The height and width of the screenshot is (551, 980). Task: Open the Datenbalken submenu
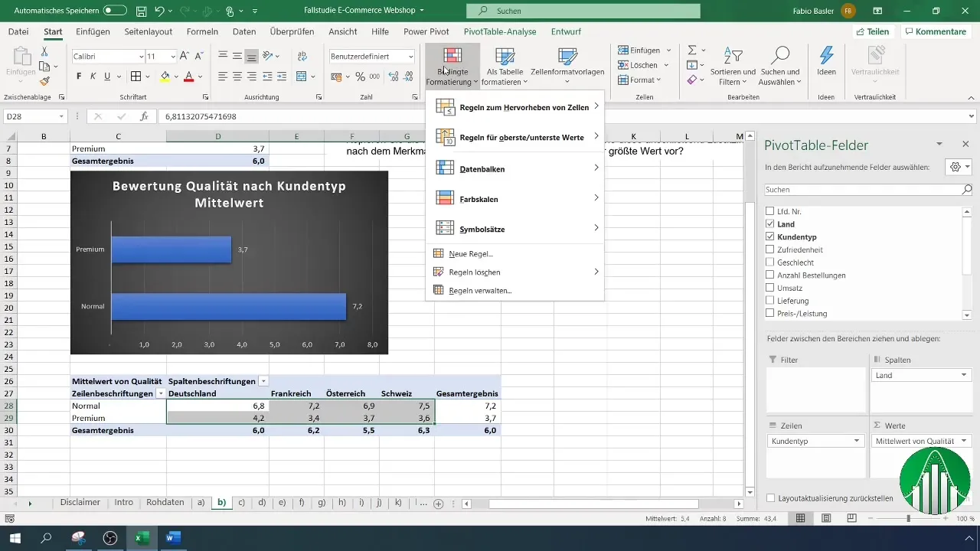click(515, 168)
